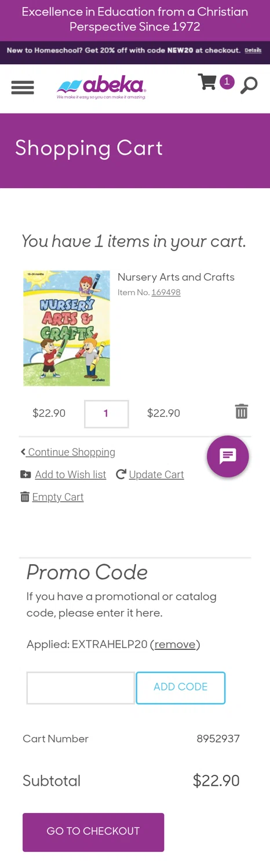Open the hamburger navigation menu

(x=23, y=87)
